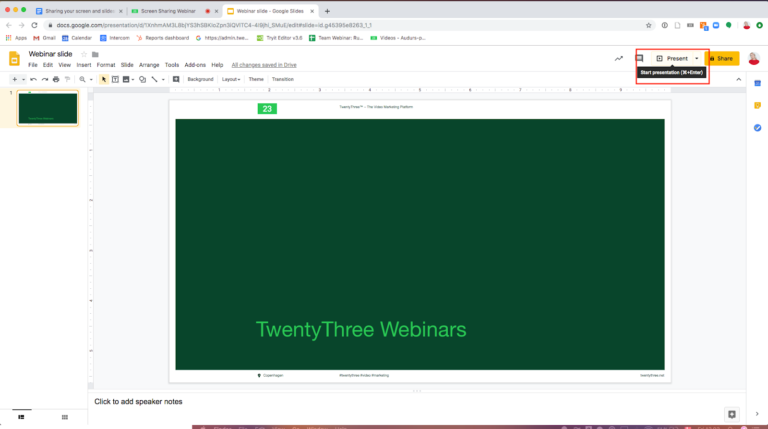Choose the Select arrow cursor tool
The height and width of the screenshot is (429, 768).
(104, 79)
